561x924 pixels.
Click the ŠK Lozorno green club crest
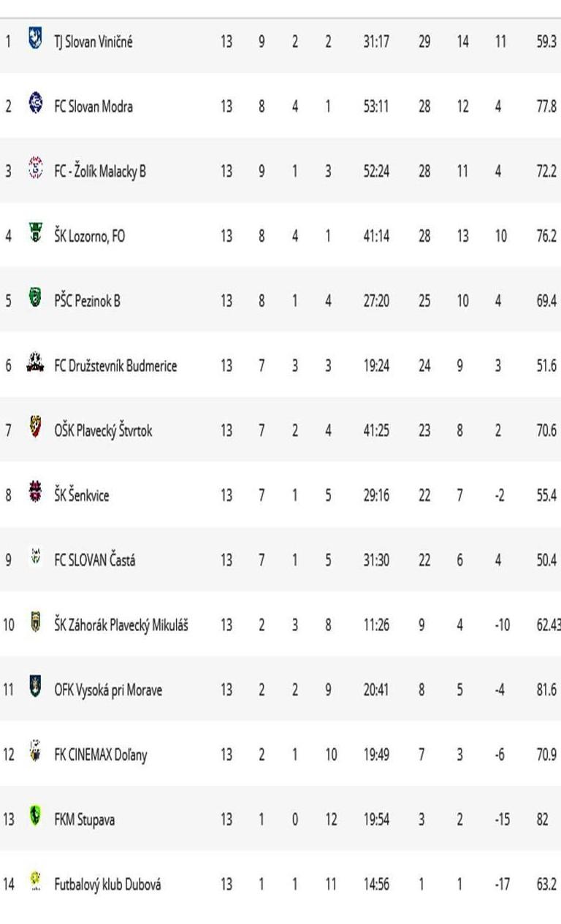pyautogui.click(x=34, y=233)
